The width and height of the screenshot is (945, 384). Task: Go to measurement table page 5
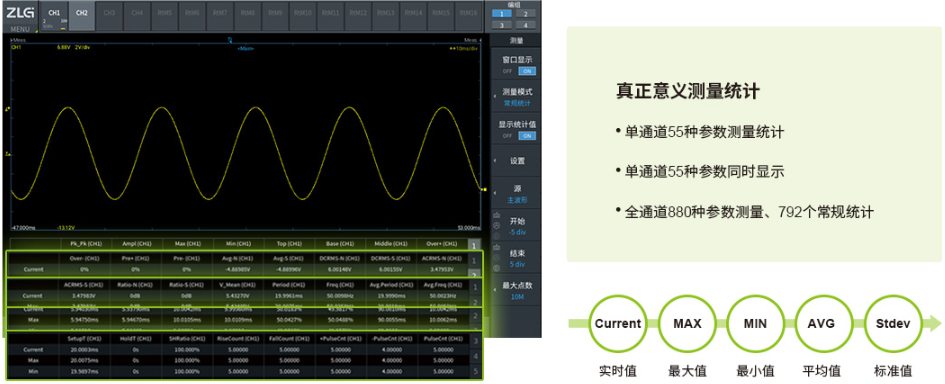coord(475,371)
